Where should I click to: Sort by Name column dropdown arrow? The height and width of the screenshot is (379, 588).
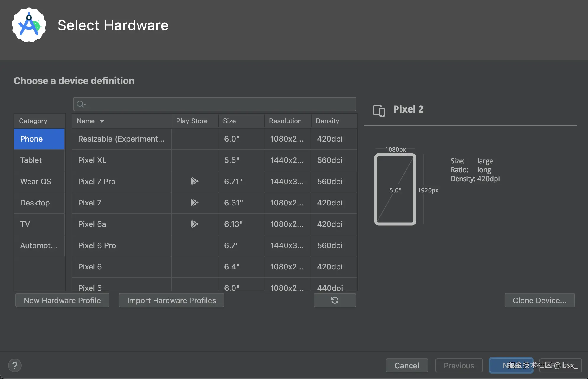(x=102, y=121)
